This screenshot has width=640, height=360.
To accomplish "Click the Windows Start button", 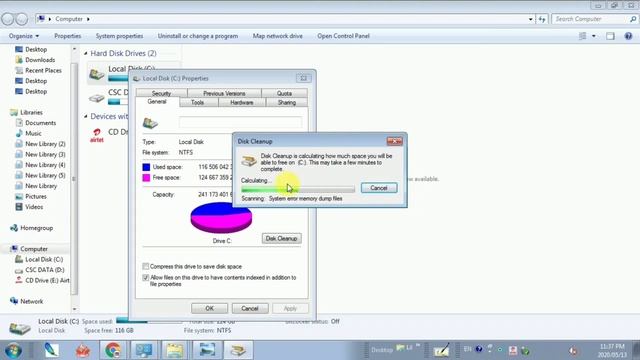I will (13, 350).
